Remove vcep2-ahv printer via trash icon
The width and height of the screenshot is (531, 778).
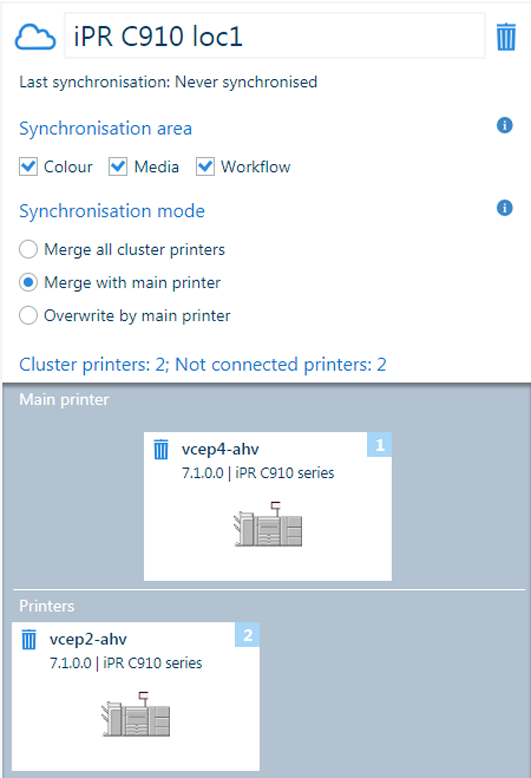point(29,640)
